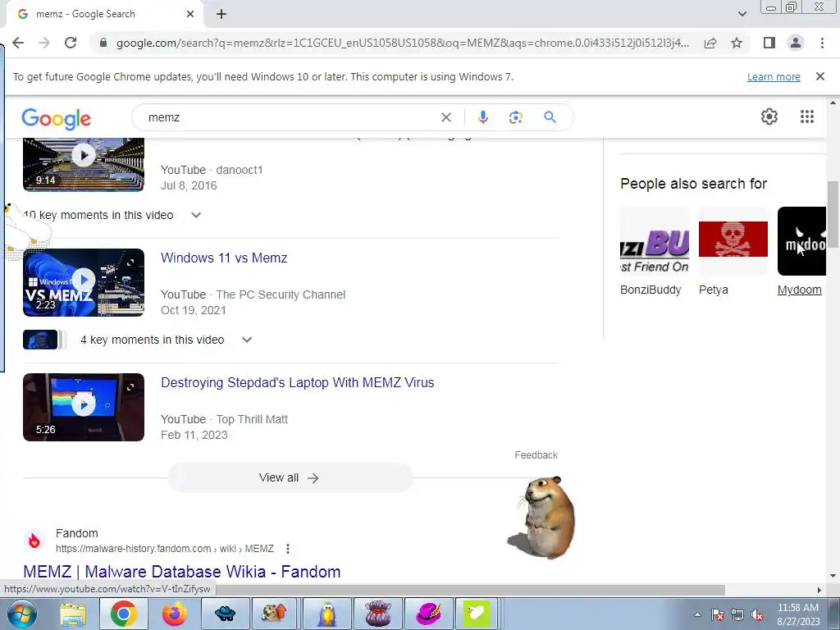
Task: Open the tab search chevron
Action: point(742,14)
